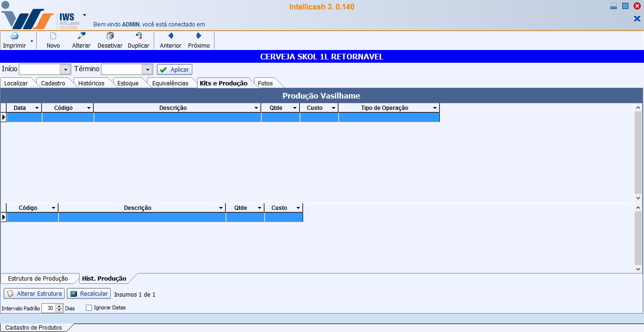Click the lower grid scroll-up arrow
The width and height of the screenshot is (644, 332).
(x=638, y=207)
